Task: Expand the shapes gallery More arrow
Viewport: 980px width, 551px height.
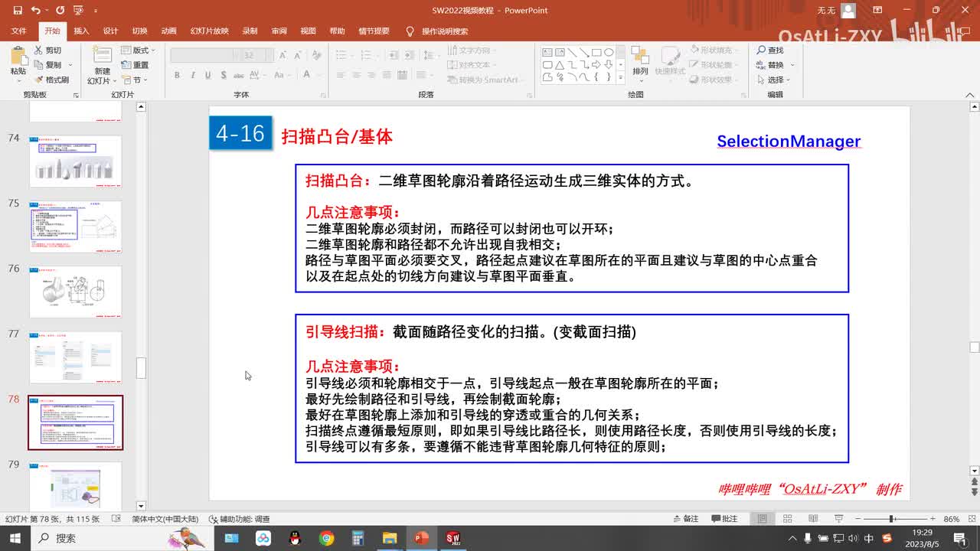Action: pyautogui.click(x=619, y=78)
